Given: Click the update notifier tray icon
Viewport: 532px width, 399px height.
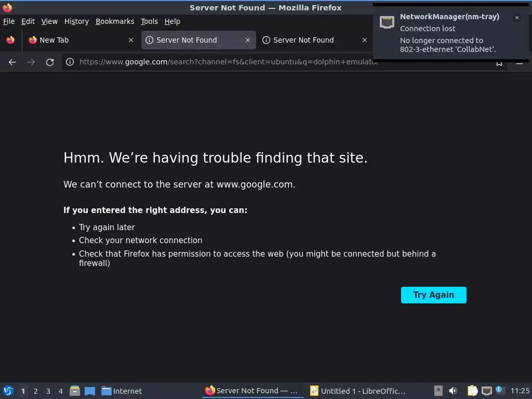Looking at the screenshot, I should 500,390.
